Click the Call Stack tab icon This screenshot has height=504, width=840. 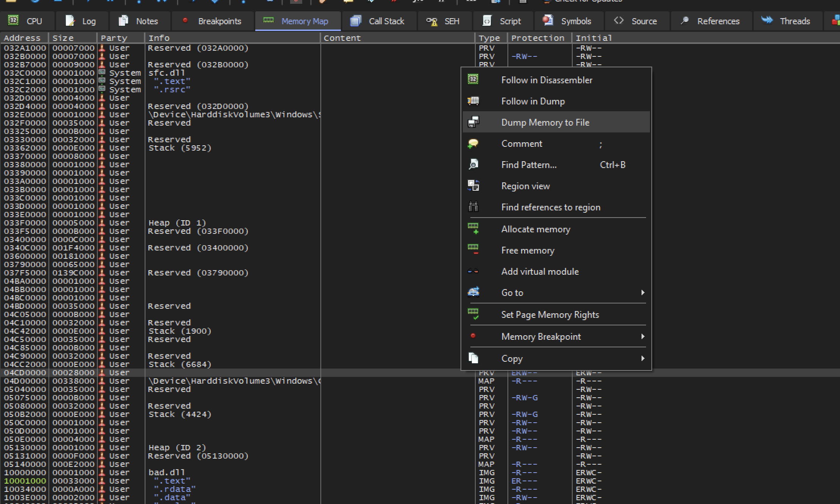[x=355, y=20]
